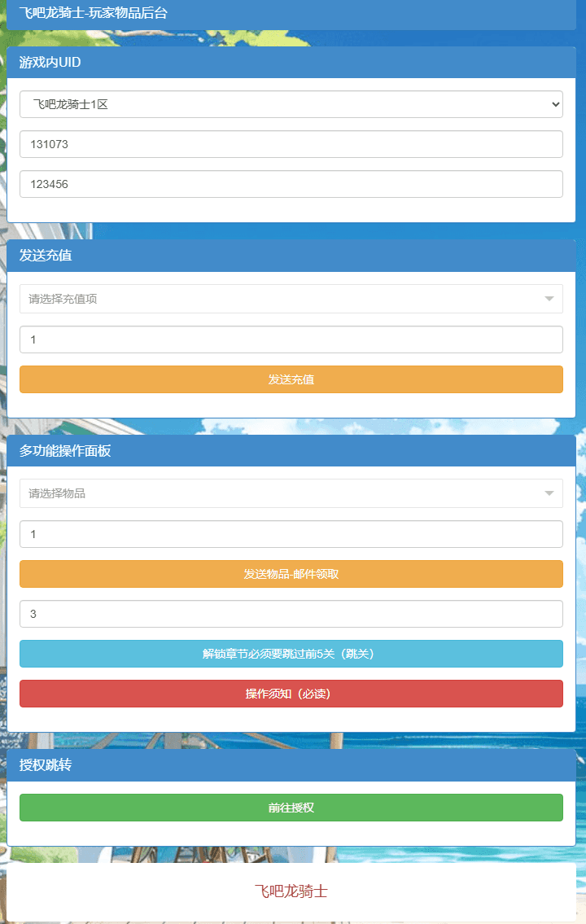Viewport: 586px width, 924px height.
Task: Click the 多功能操作面板 panel heading
Action: tap(65, 451)
